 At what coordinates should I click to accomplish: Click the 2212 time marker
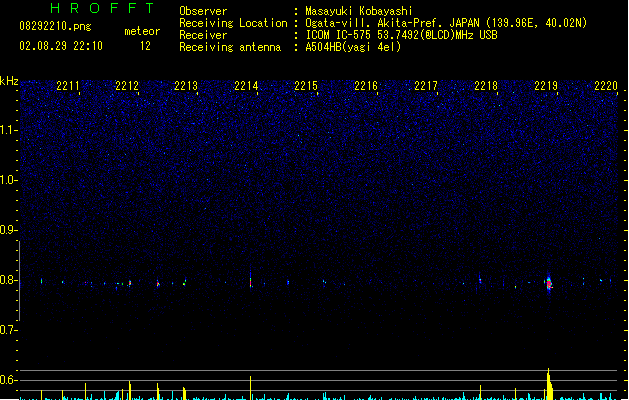(127, 86)
